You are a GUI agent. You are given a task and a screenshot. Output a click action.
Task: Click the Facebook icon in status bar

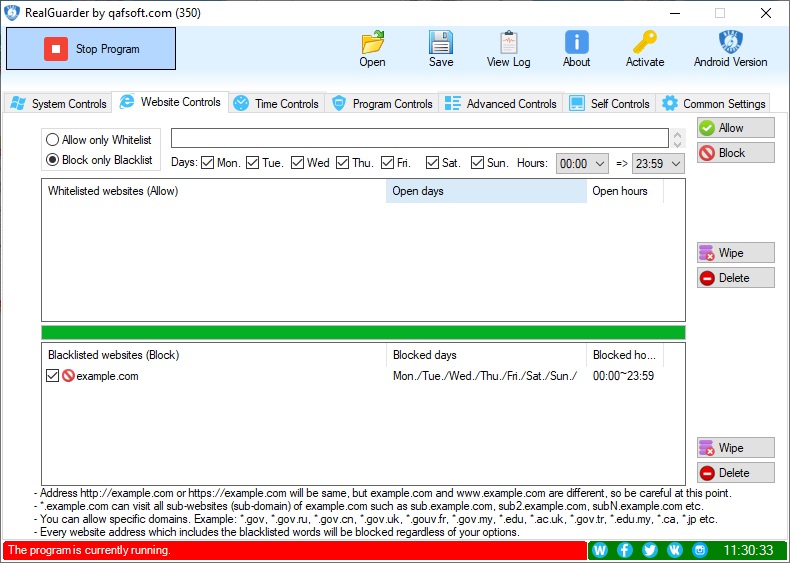[625, 550]
